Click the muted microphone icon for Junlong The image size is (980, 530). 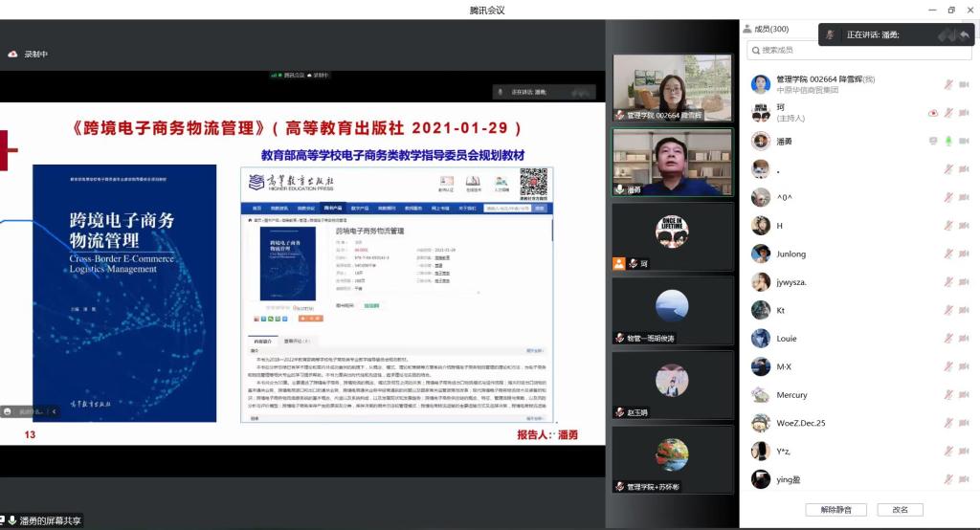coord(948,254)
